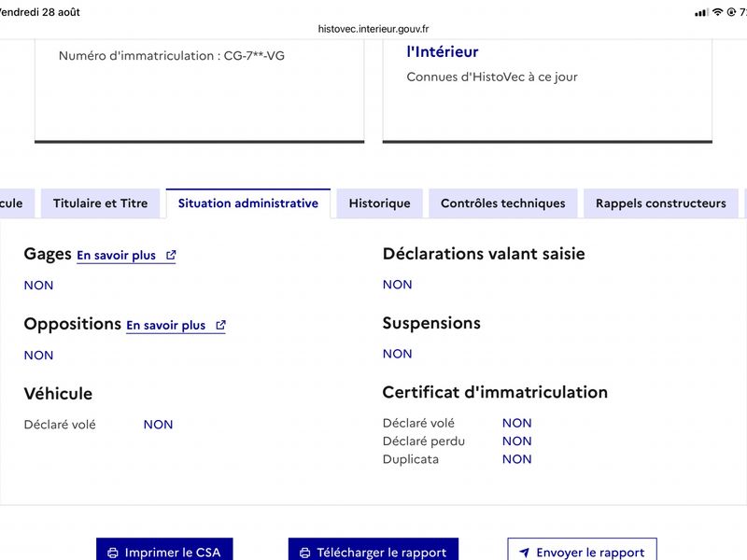The height and width of the screenshot is (560, 747).
Task: Select the Situation administrative tab
Action: click(x=248, y=203)
